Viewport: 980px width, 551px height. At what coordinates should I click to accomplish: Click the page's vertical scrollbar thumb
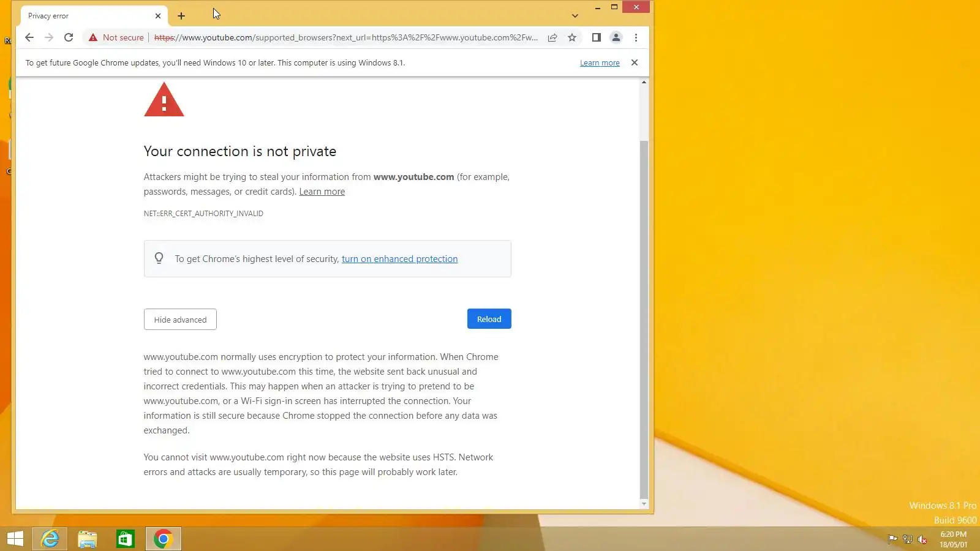(644, 318)
